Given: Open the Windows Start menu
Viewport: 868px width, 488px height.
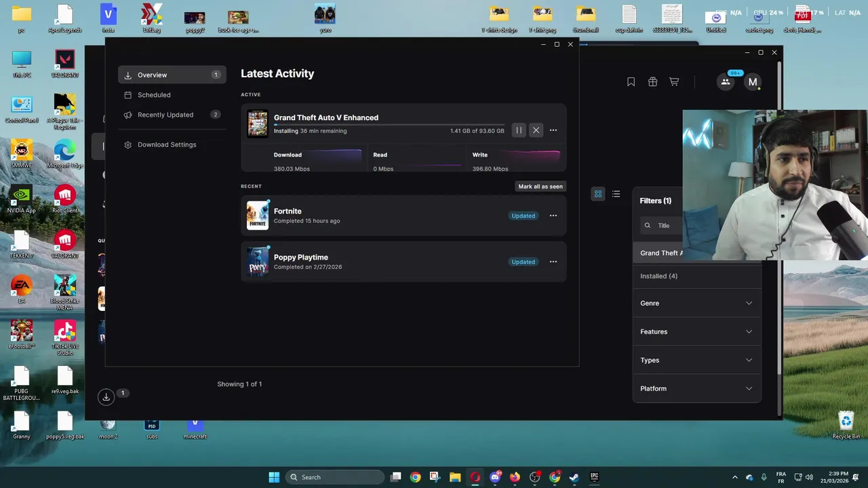Looking at the screenshot, I should [x=274, y=477].
